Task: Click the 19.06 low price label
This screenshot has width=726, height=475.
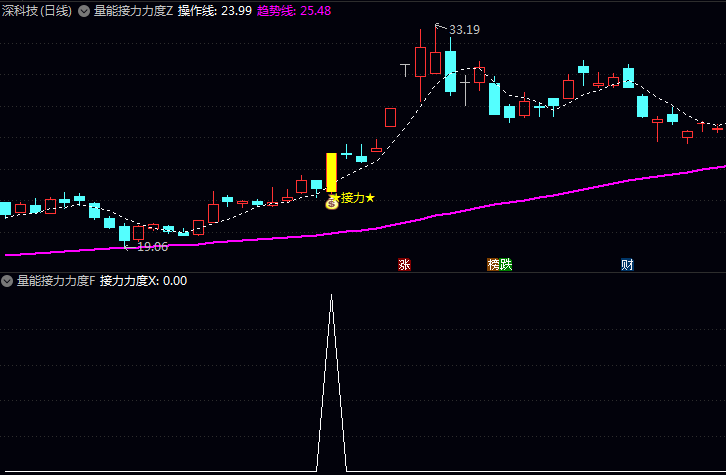Action: [152, 247]
